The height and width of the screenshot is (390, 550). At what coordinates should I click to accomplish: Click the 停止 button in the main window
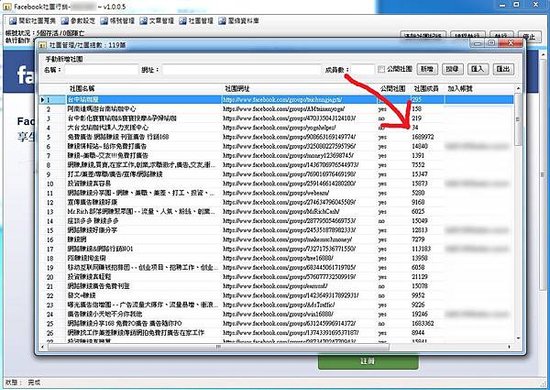pos(529,36)
